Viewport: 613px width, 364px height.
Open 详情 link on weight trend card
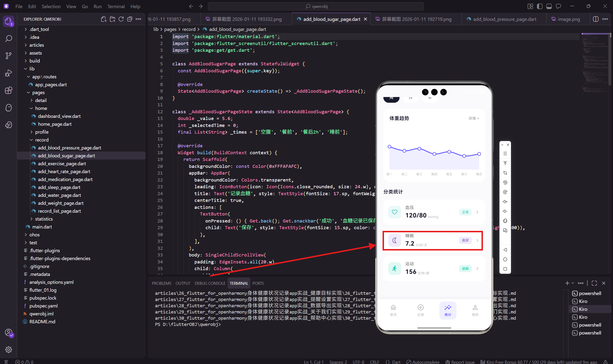tap(473, 119)
